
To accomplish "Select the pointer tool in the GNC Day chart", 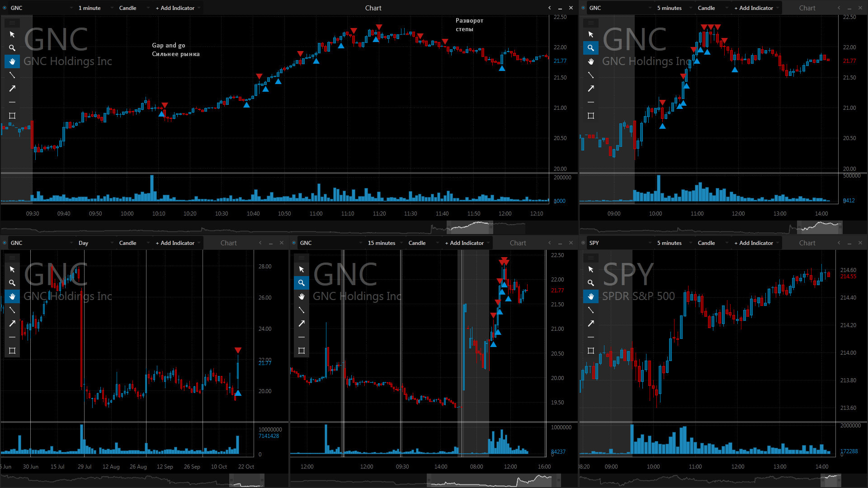I will pos(12,269).
